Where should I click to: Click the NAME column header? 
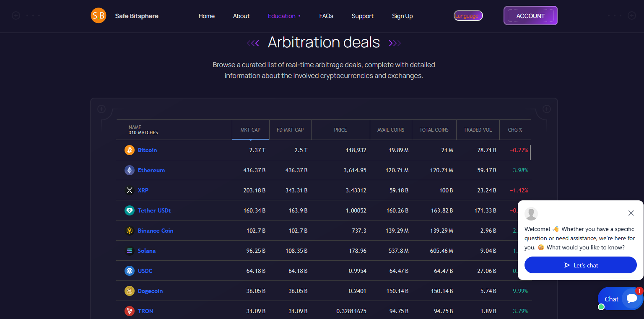pos(174,130)
